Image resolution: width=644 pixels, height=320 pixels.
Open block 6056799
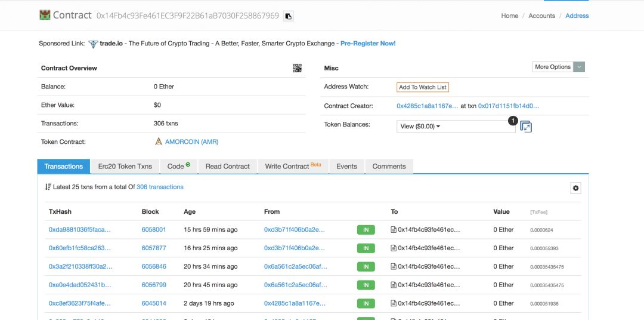coord(154,285)
